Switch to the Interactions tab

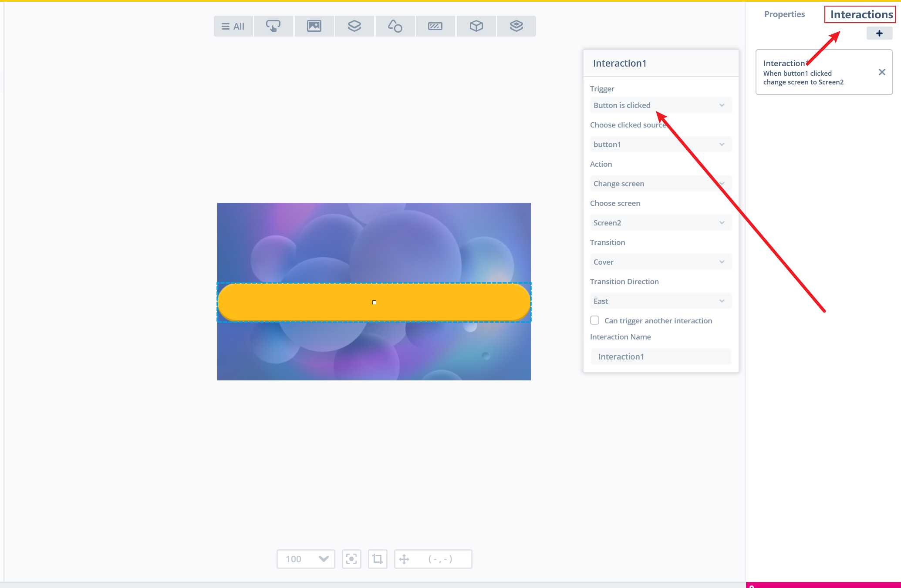[x=861, y=14]
